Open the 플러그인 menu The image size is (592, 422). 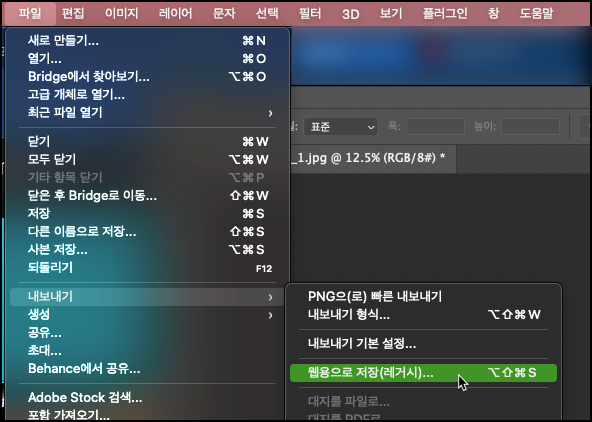[445, 14]
